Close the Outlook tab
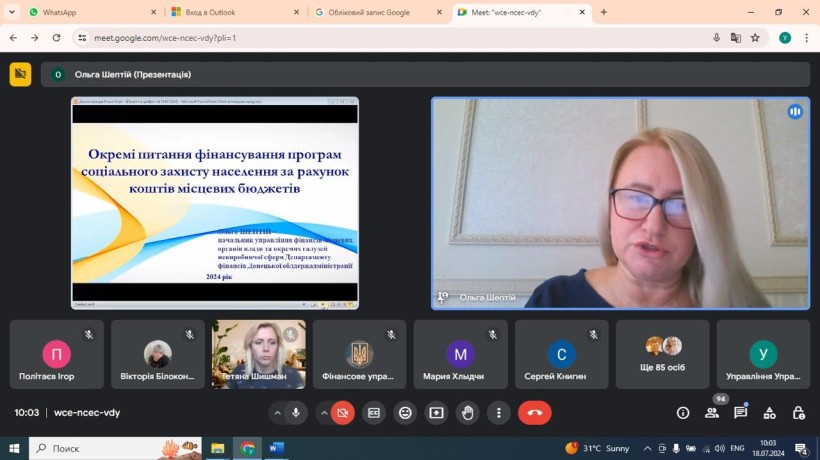The height and width of the screenshot is (460, 820). click(296, 12)
